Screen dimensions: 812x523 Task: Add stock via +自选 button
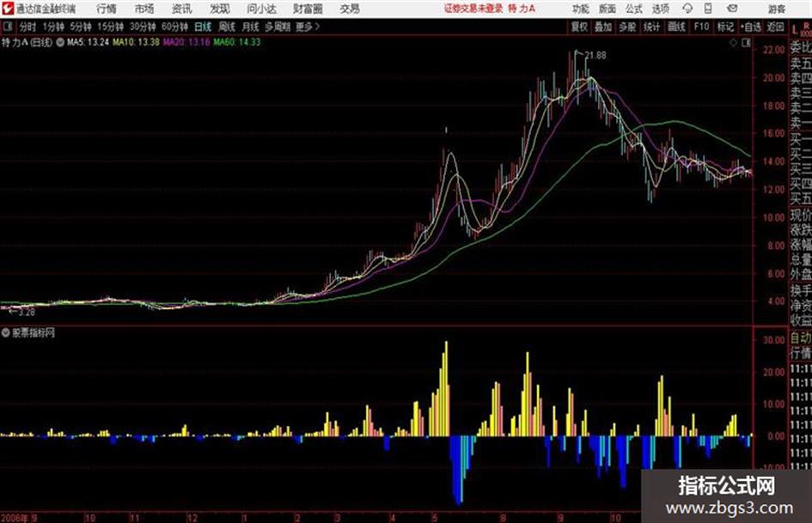coord(751,27)
